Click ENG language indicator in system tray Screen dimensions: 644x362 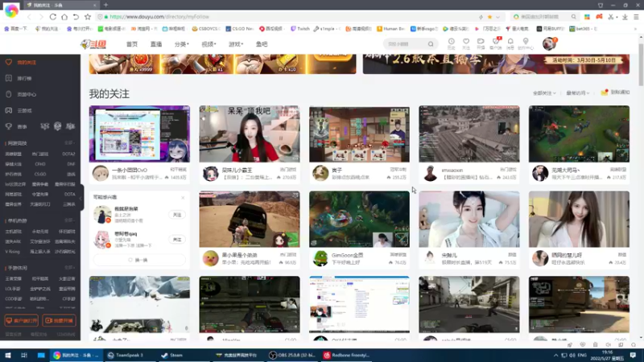point(582,355)
